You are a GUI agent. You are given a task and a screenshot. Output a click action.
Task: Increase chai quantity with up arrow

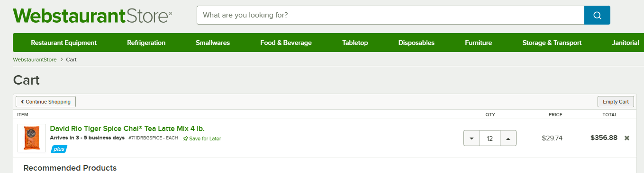coord(508,138)
